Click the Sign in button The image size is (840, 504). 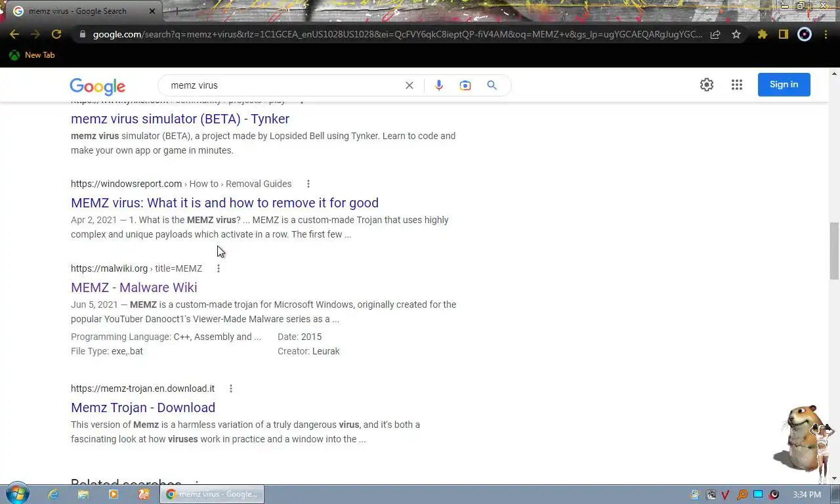pyautogui.click(x=784, y=85)
